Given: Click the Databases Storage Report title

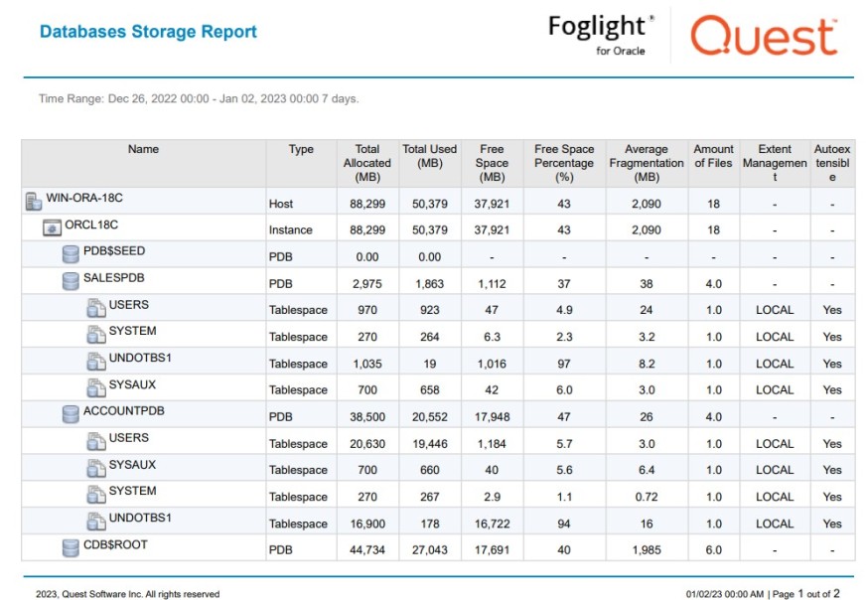Looking at the screenshot, I should (x=148, y=32).
